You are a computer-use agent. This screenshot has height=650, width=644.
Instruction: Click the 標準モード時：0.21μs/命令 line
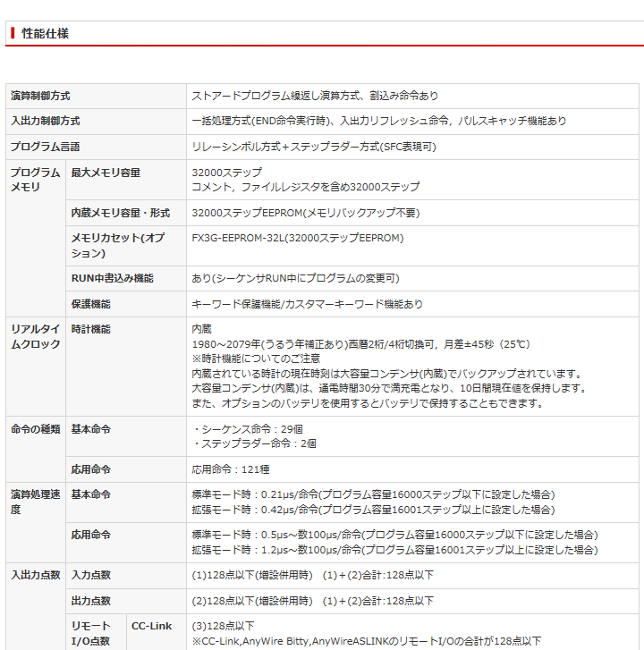click(373, 494)
